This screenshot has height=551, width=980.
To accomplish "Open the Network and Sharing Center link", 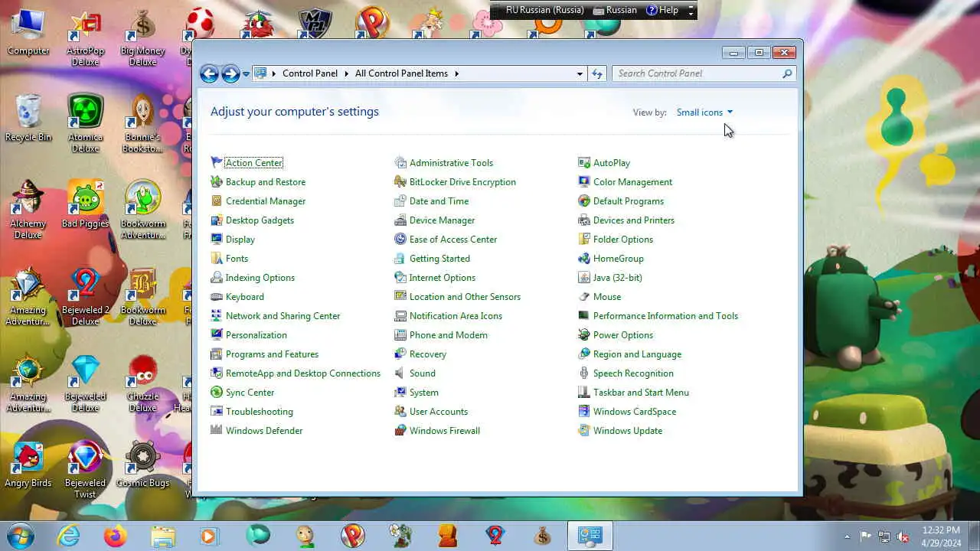I will pyautogui.click(x=283, y=315).
